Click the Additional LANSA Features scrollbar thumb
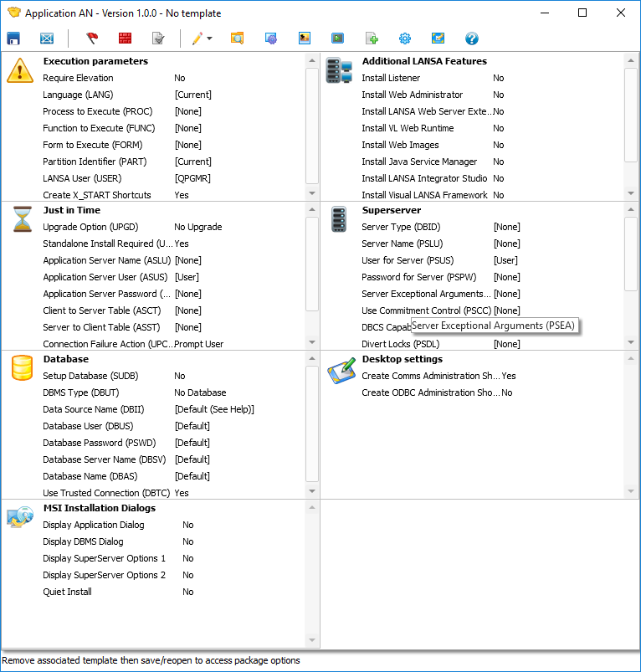 [x=631, y=115]
